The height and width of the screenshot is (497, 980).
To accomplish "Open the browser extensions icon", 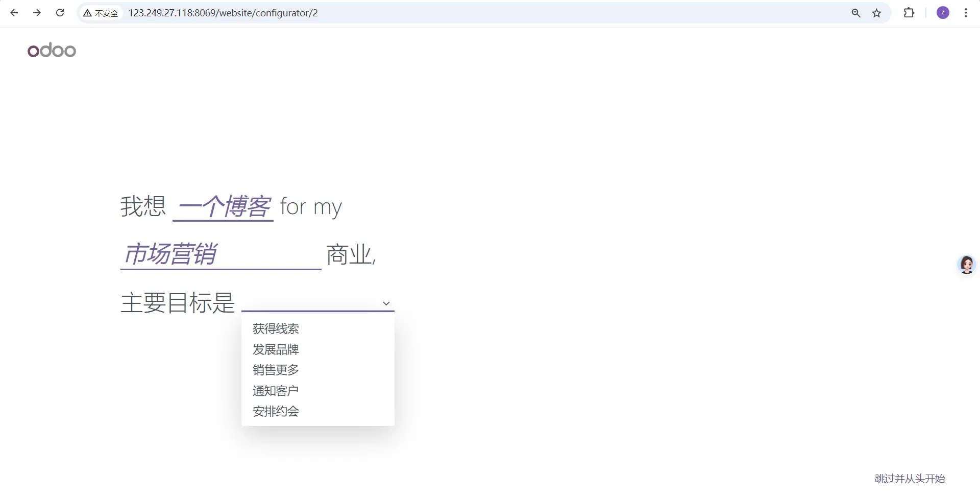I will pos(910,13).
